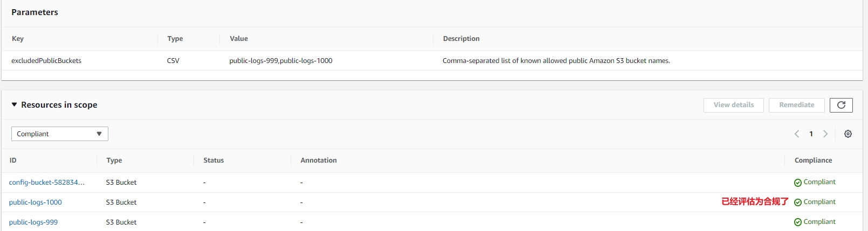Collapse the Resources in scope section
868x231 pixels.
(x=15, y=105)
